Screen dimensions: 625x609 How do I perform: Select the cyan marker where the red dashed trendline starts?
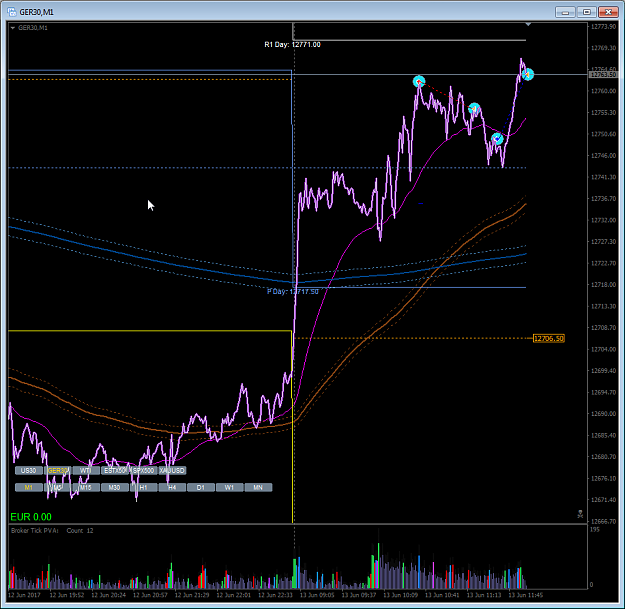pyautogui.click(x=419, y=82)
